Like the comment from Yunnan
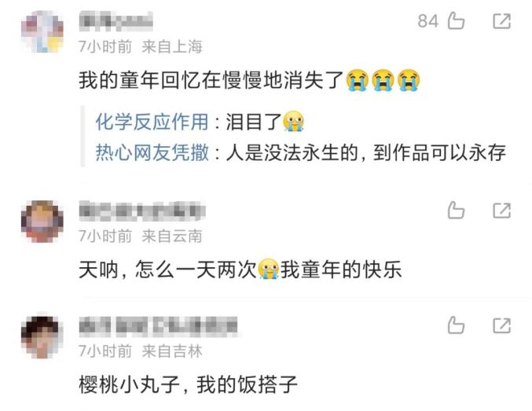 456,210
